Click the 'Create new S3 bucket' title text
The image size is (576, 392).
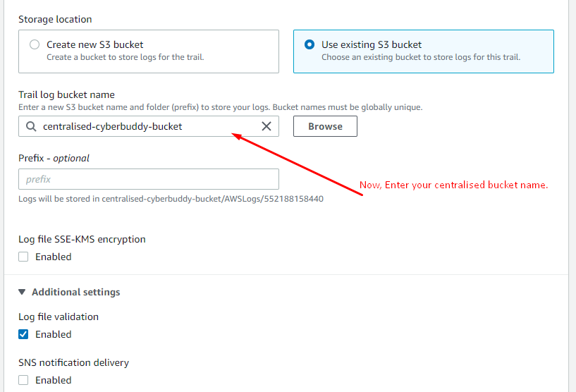pos(94,44)
